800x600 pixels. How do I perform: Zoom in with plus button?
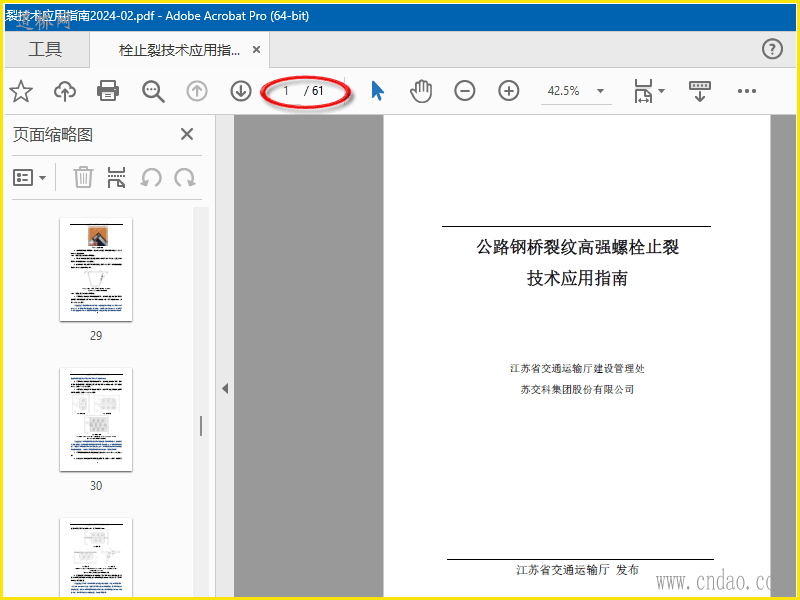tap(509, 91)
